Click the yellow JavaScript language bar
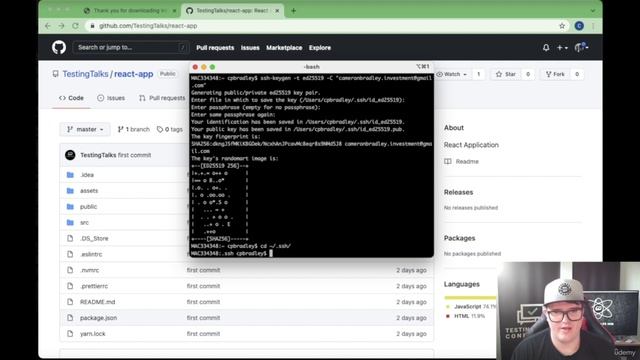This screenshot has width=640, height=360. [470, 298]
